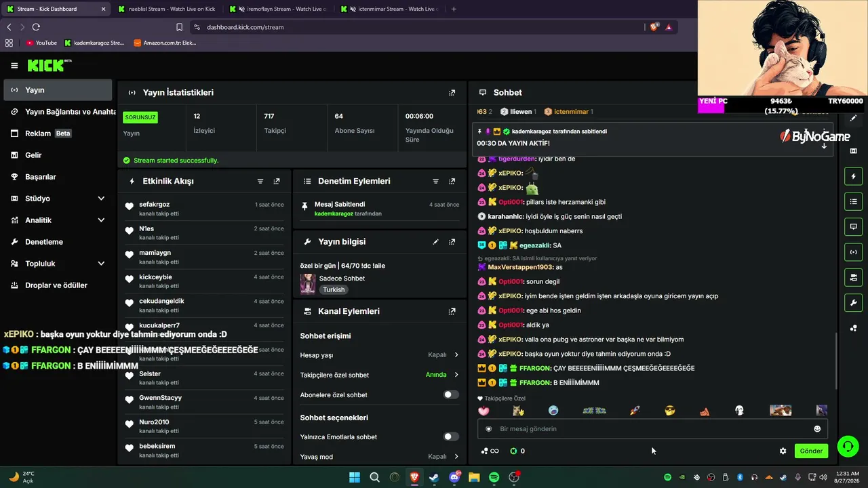868x488 pixels.
Task: Click the broadcast signal icon in right sidebar
Action: click(x=854, y=252)
